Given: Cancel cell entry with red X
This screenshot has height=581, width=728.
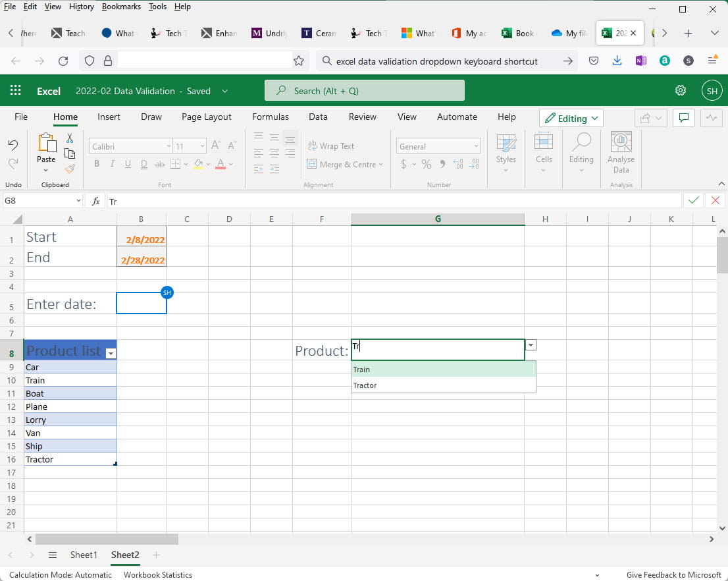Looking at the screenshot, I should (x=714, y=201).
